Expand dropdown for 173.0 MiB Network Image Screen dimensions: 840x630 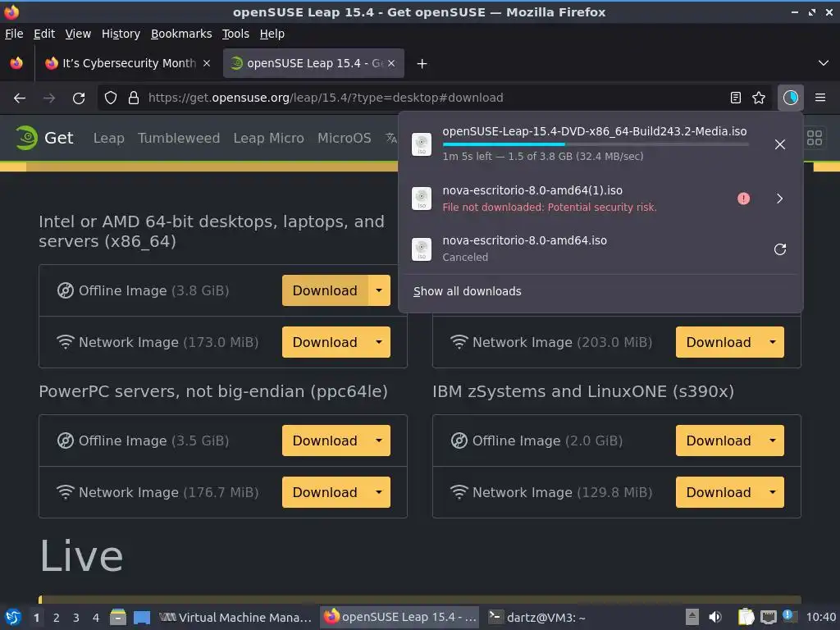(x=379, y=342)
